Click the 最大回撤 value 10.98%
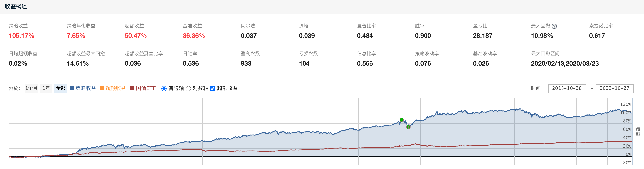644x169 pixels. point(542,36)
